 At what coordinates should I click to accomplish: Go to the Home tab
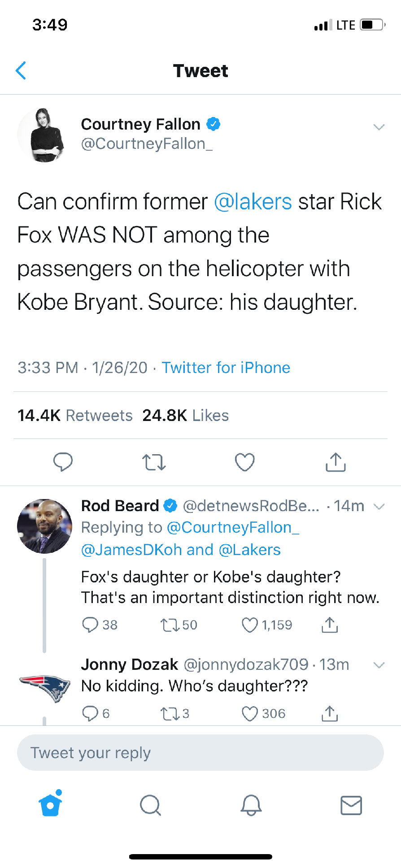pos(50,805)
